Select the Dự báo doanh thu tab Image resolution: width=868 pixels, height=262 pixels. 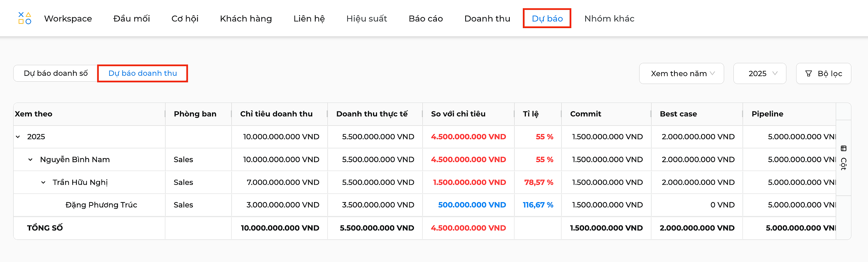[x=143, y=73]
